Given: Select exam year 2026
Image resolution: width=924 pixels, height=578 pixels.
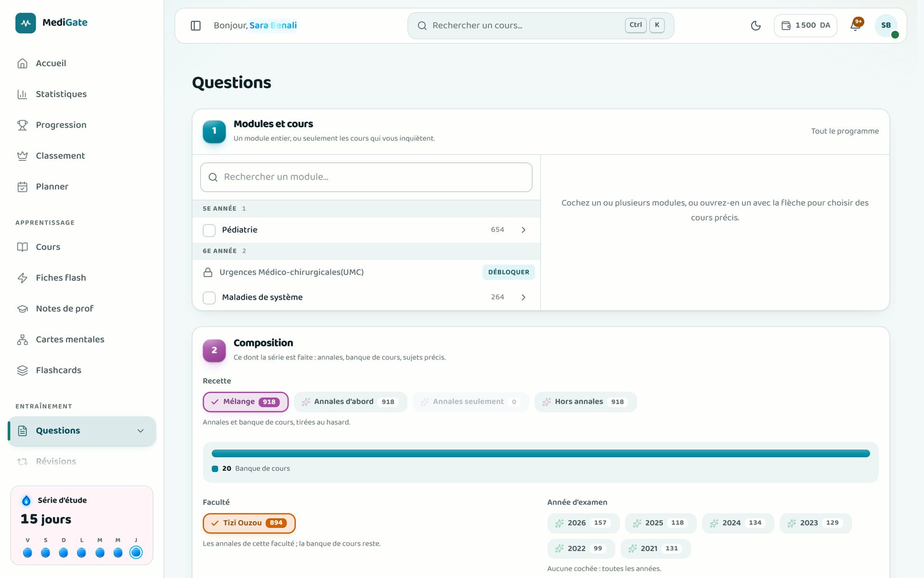Looking at the screenshot, I should coord(583,523).
